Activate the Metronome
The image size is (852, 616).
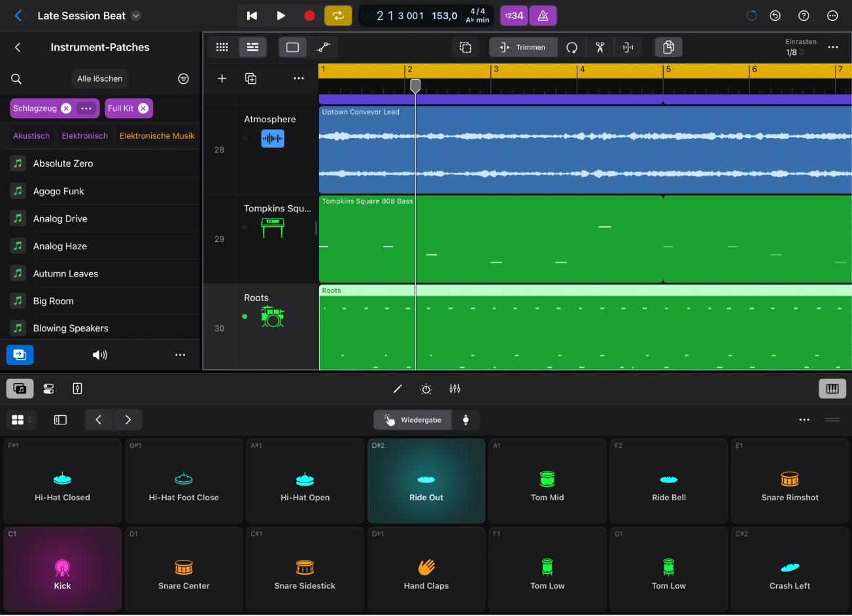543,15
